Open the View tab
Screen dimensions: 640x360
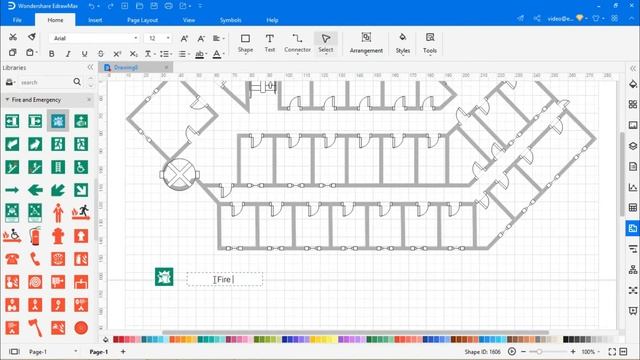pos(189,20)
